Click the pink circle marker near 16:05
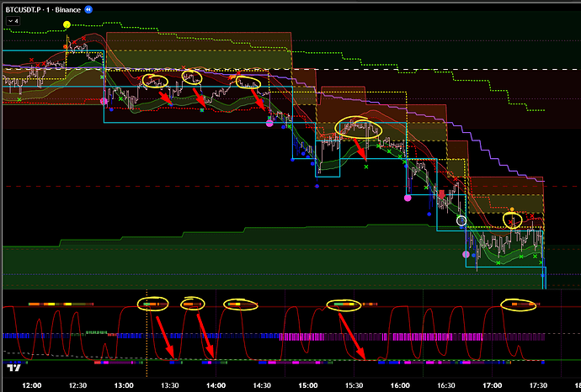Image resolution: width=581 pixels, height=392 pixels. [408, 199]
